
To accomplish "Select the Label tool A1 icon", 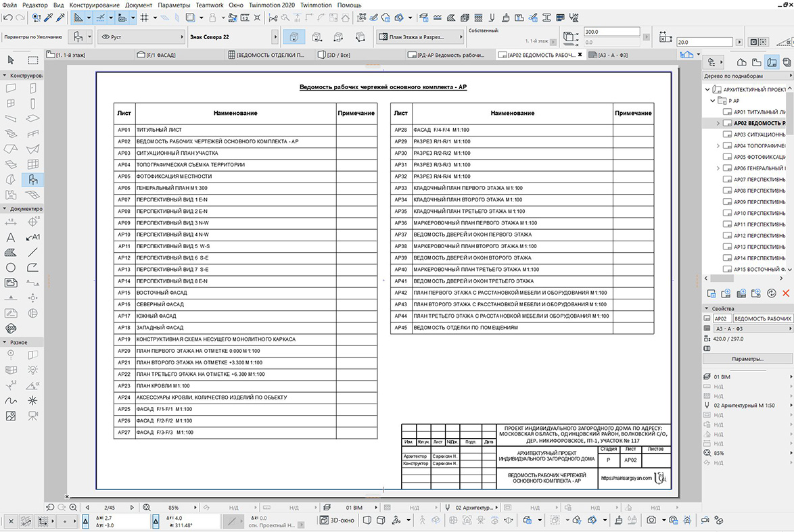I will tap(33, 237).
